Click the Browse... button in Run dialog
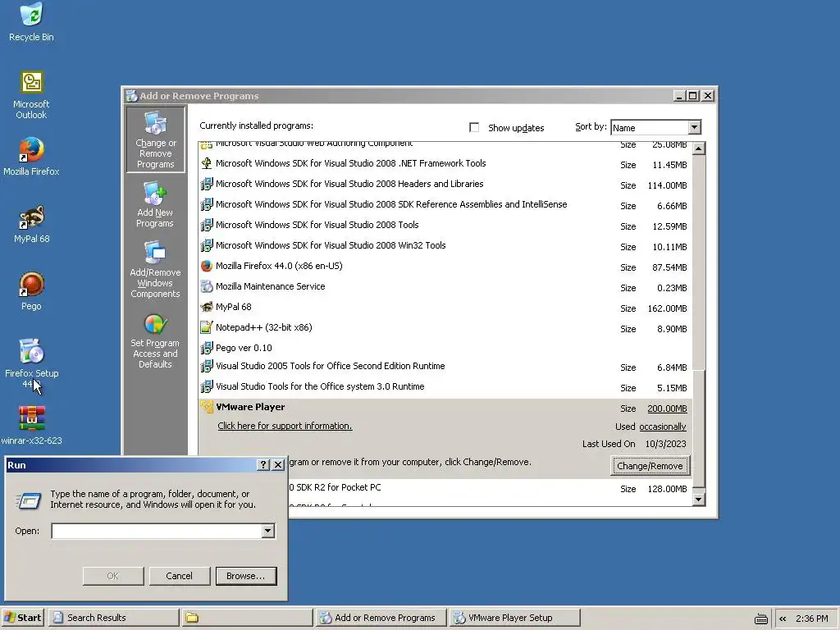 246,576
